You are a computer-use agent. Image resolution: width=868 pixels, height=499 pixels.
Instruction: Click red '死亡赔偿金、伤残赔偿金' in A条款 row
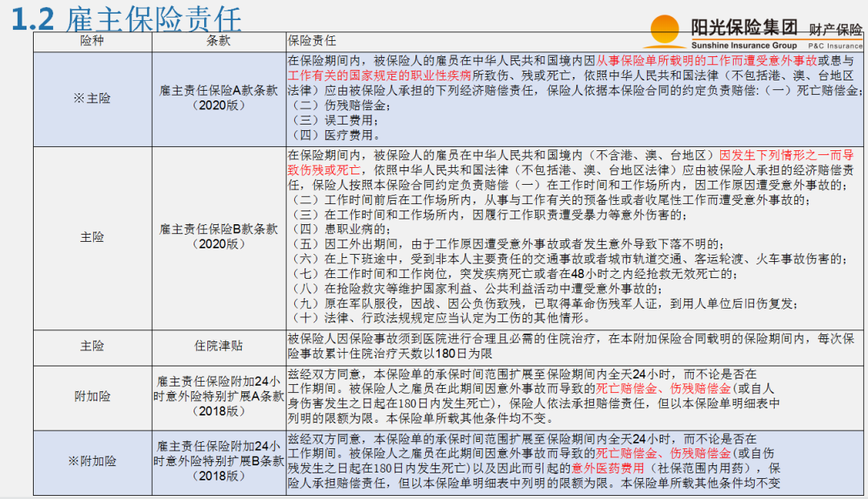663,389
